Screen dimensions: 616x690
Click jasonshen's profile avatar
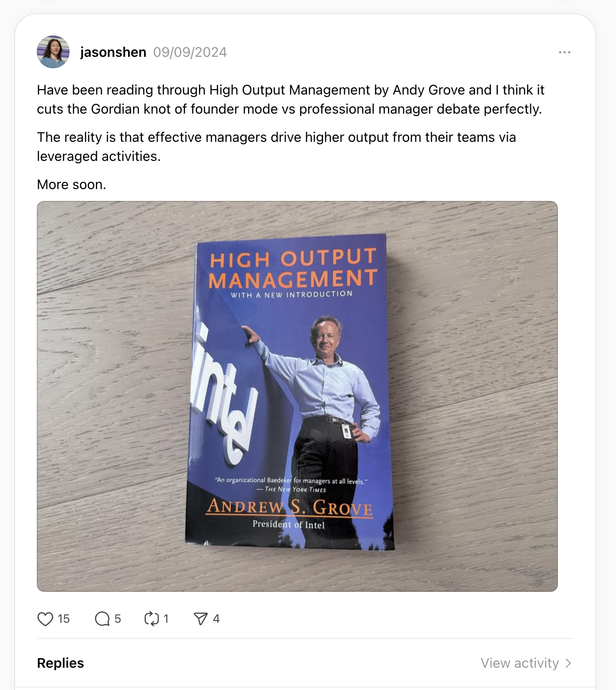pos(53,52)
